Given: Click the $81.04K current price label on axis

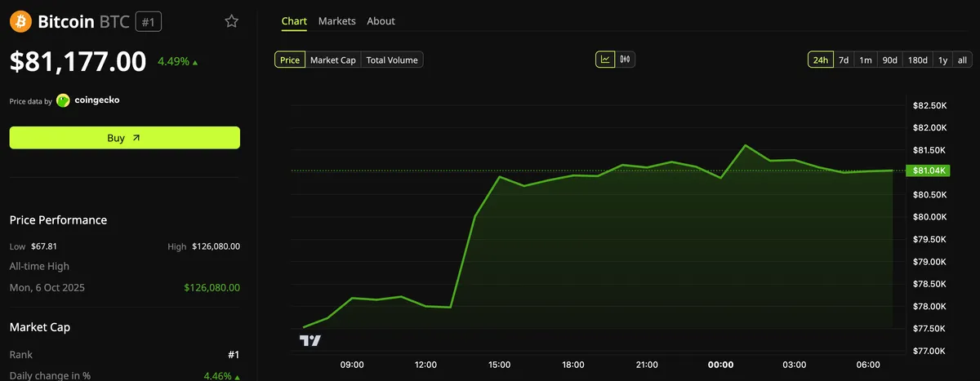Looking at the screenshot, I should pyautogui.click(x=929, y=171).
